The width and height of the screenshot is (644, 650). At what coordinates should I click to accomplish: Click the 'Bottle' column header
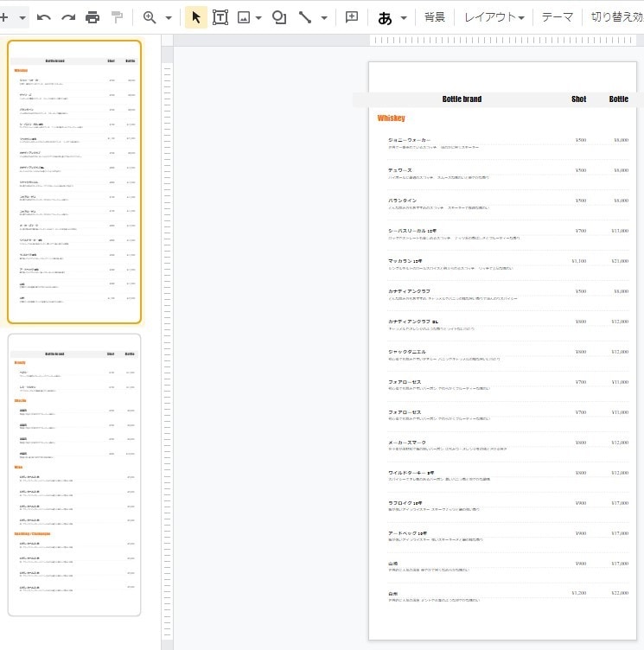(x=618, y=99)
